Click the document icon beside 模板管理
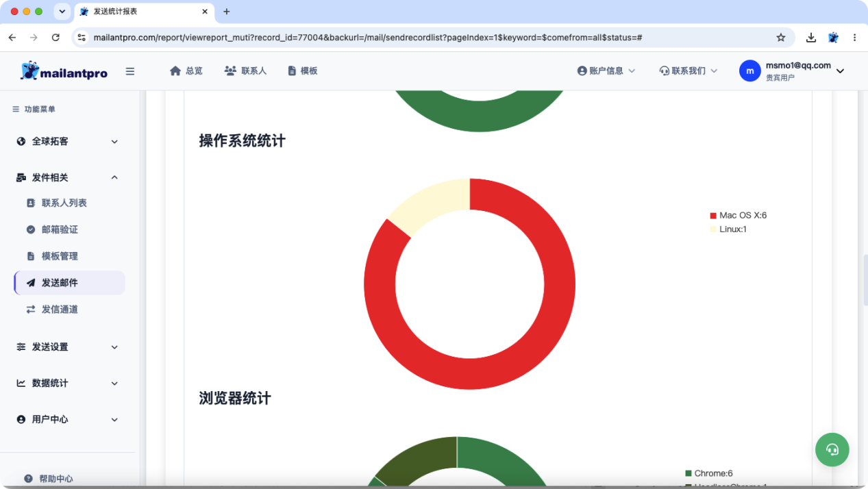Screen dimensions: 868x489 [x=31, y=256]
